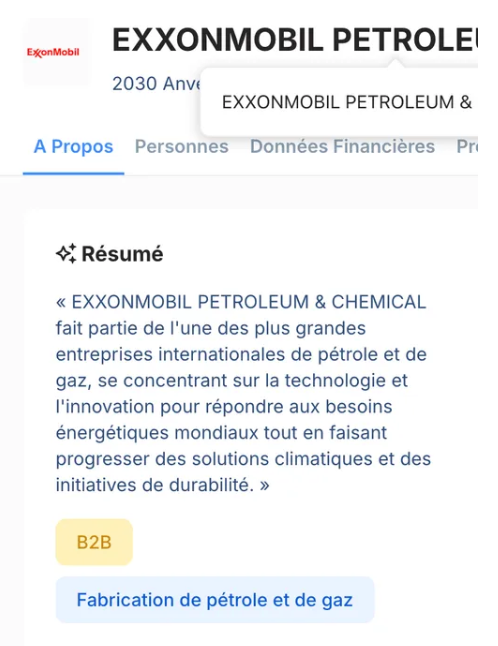Click the summary line starting 'fait partie de'
Viewport: 498px width, 646px height.
coord(211,328)
